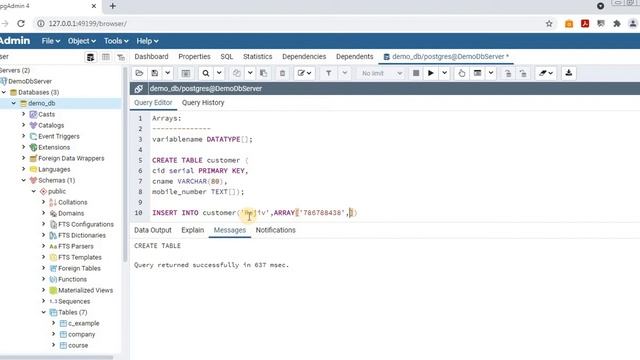Expand the Casts tree node
Screen dimensions: 640x360
(23, 114)
